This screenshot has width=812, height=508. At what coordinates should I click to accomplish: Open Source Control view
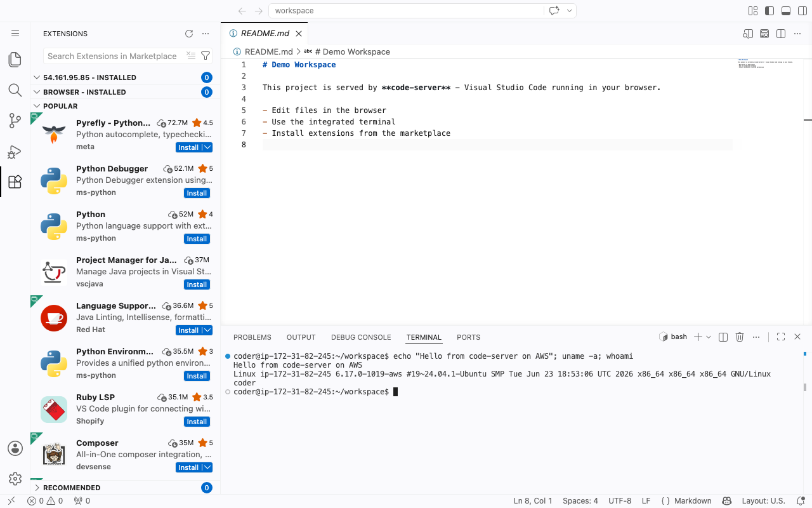tap(15, 121)
